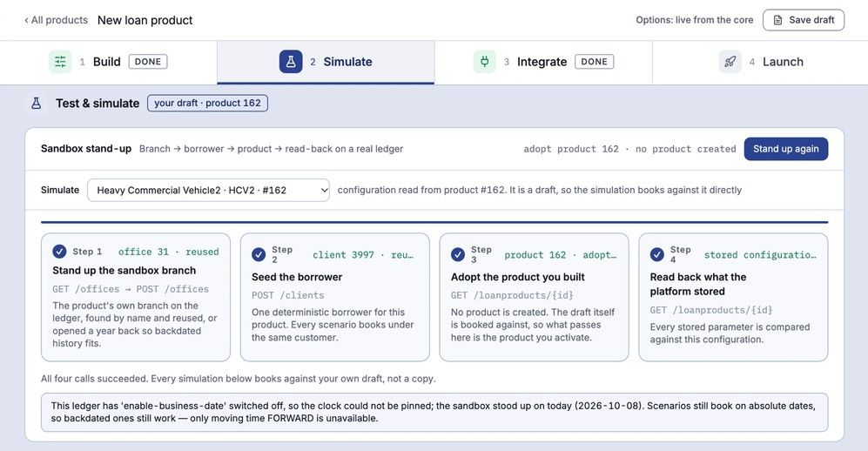This screenshot has width=868, height=451.
Task: Click 'office 31 · reused' status text
Action: pyautogui.click(x=168, y=252)
